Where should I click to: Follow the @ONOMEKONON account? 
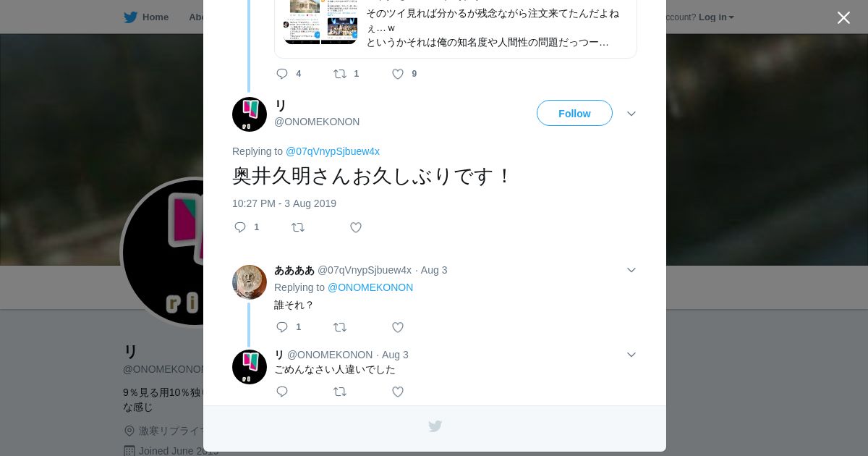(x=574, y=113)
